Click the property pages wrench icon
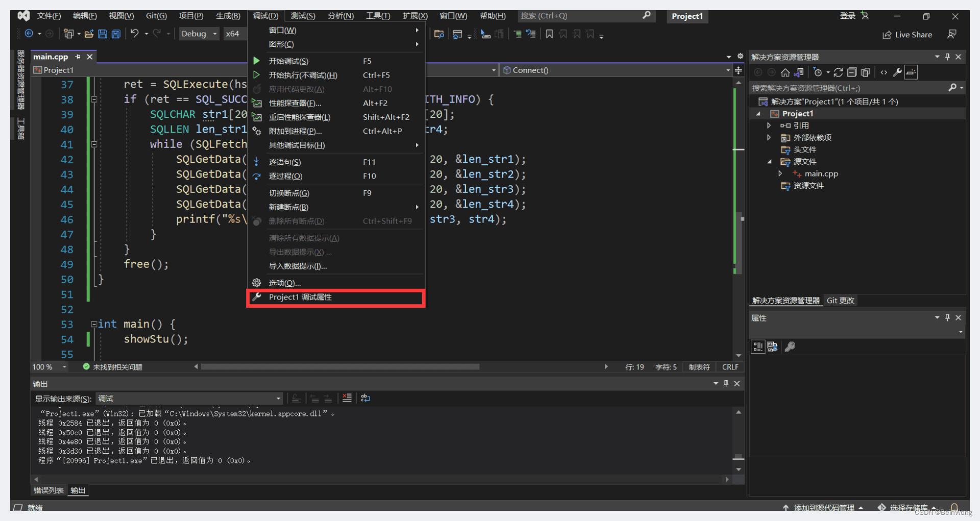Image resolution: width=980 pixels, height=521 pixels. [x=790, y=347]
